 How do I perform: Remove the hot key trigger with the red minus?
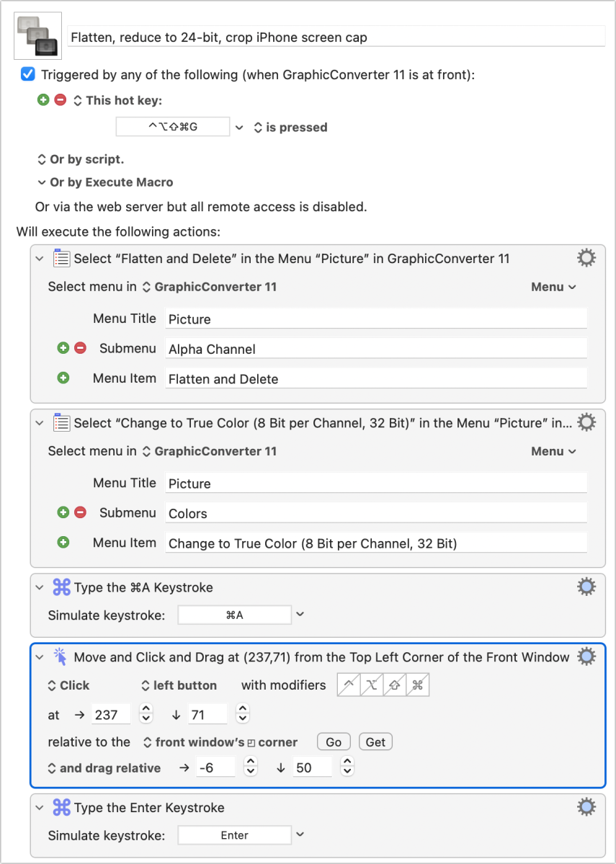pos(61,99)
